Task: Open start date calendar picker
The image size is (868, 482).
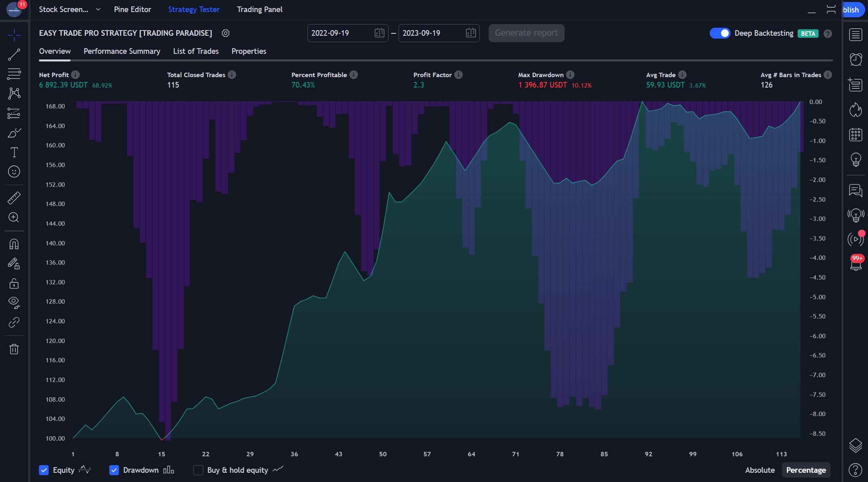Action: pyautogui.click(x=379, y=33)
